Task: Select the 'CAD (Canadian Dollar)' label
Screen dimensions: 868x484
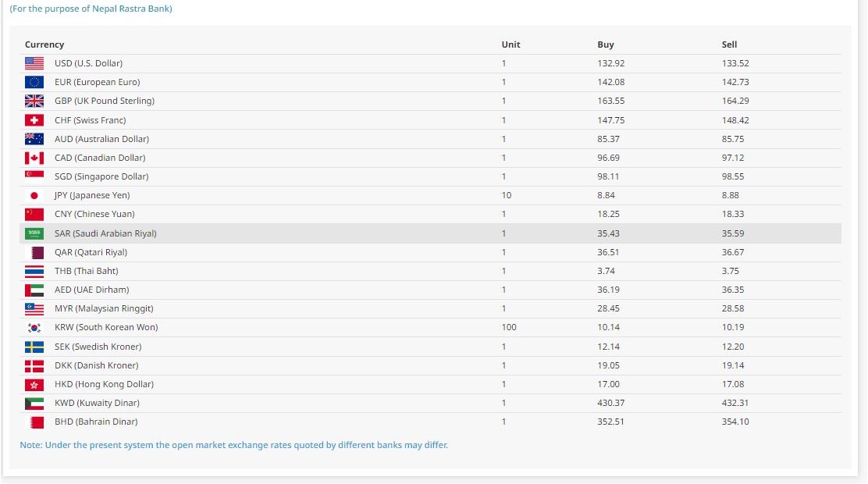Action: (100, 158)
